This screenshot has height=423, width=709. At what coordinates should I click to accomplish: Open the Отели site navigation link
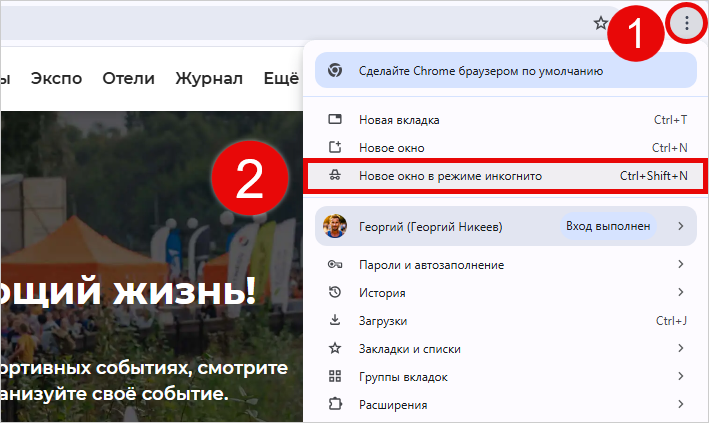128,78
